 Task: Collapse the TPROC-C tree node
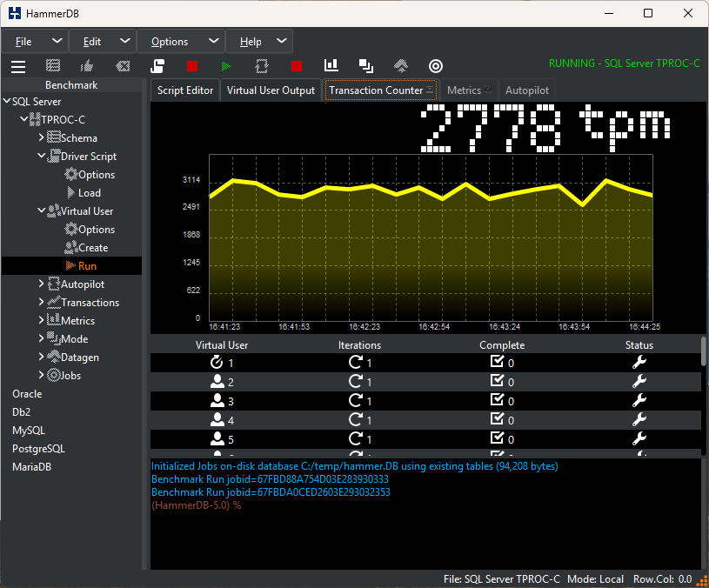pyautogui.click(x=24, y=119)
